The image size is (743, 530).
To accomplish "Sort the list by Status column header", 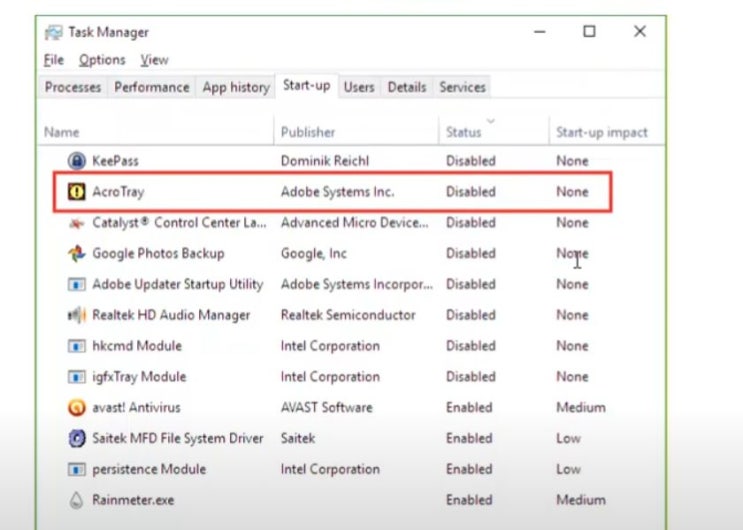I will (464, 132).
